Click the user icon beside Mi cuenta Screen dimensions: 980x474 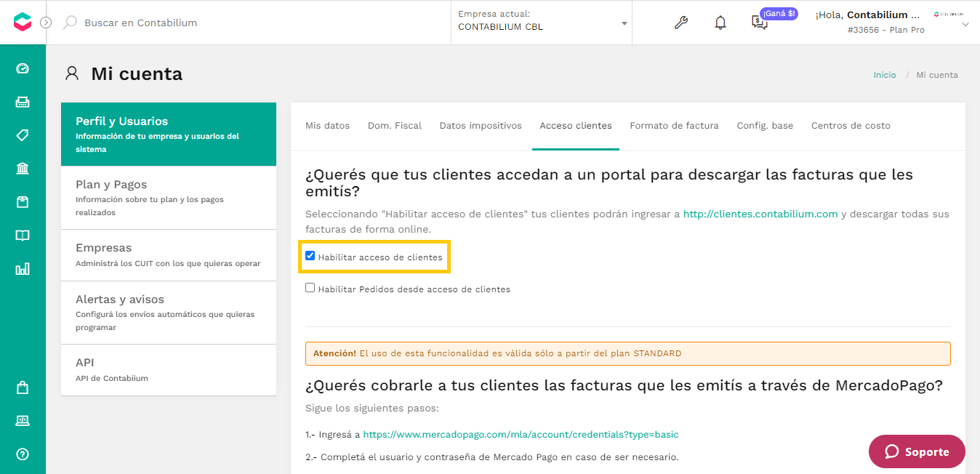[71, 73]
